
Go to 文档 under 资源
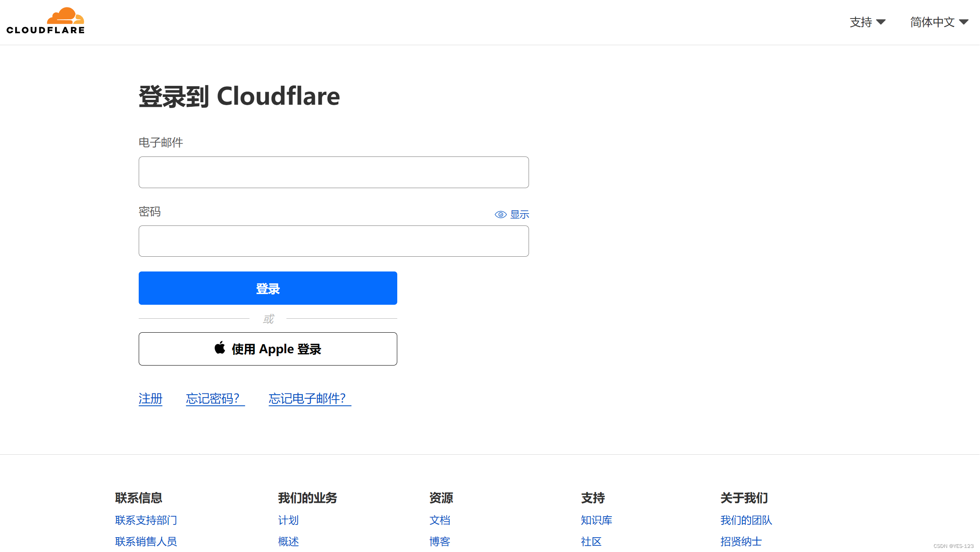tap(440, 520)
